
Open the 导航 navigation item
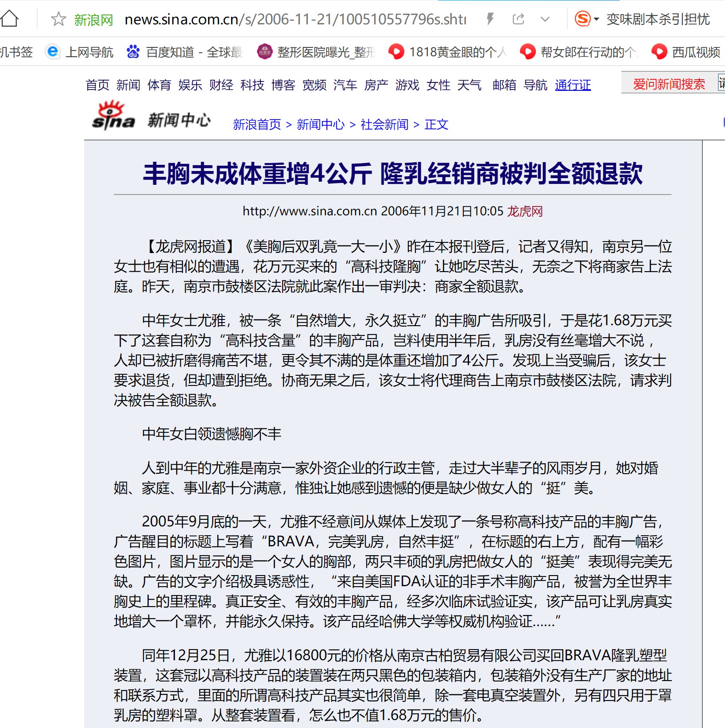coord(535,85)
